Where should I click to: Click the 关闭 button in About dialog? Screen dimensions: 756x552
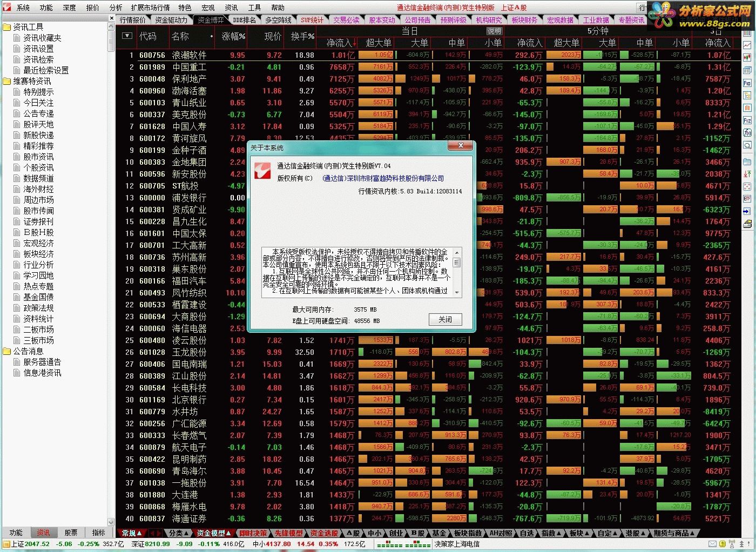[x=446, y=319]
